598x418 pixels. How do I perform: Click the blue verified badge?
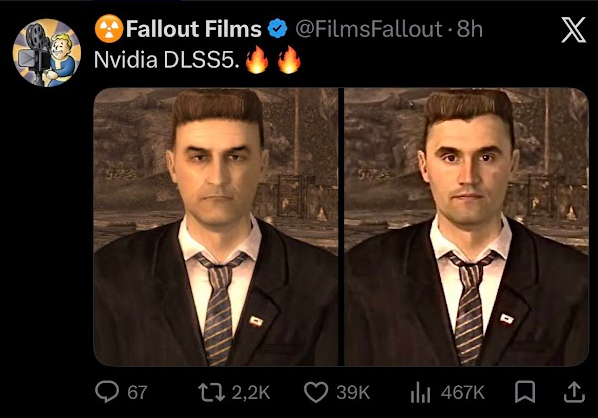(x=278, y=29)
